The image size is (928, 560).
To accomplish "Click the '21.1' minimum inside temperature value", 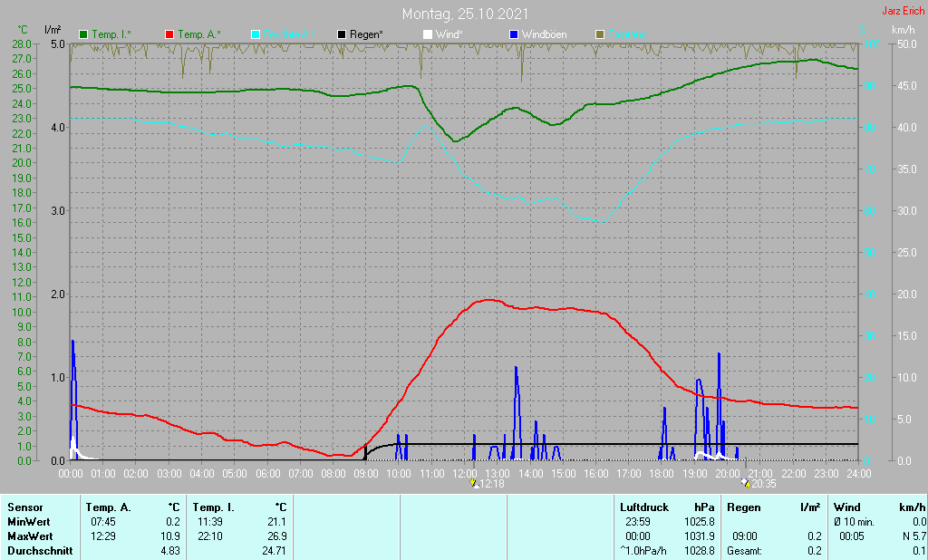I will (277, 522).
